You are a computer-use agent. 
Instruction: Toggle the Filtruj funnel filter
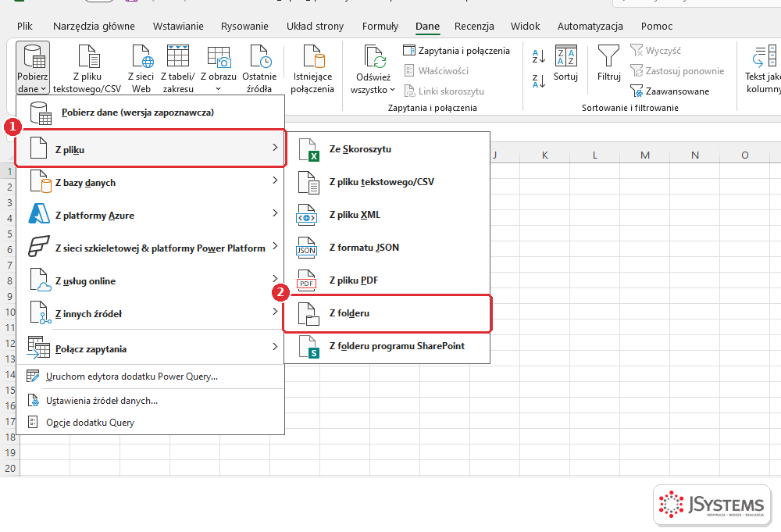(x=608, y=62)
